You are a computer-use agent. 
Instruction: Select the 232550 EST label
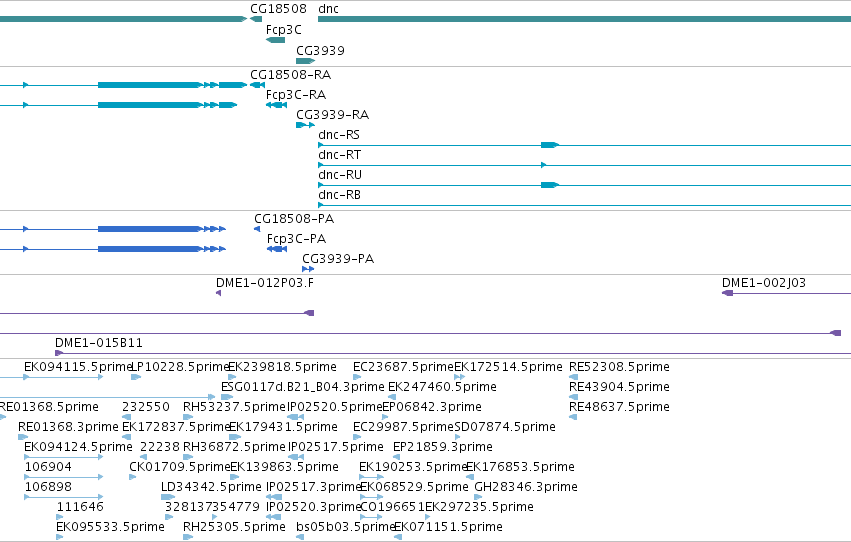pos(145,407)
